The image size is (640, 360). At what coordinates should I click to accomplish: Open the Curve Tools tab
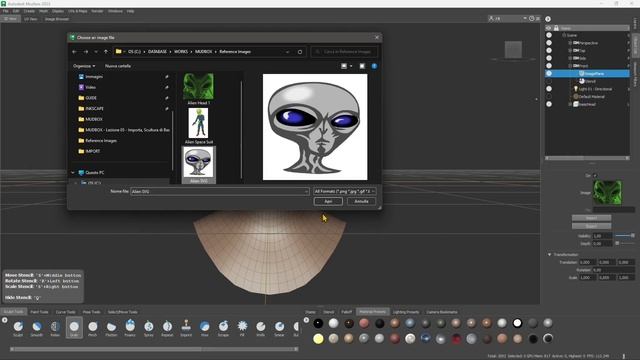click(x=65, y=312)
